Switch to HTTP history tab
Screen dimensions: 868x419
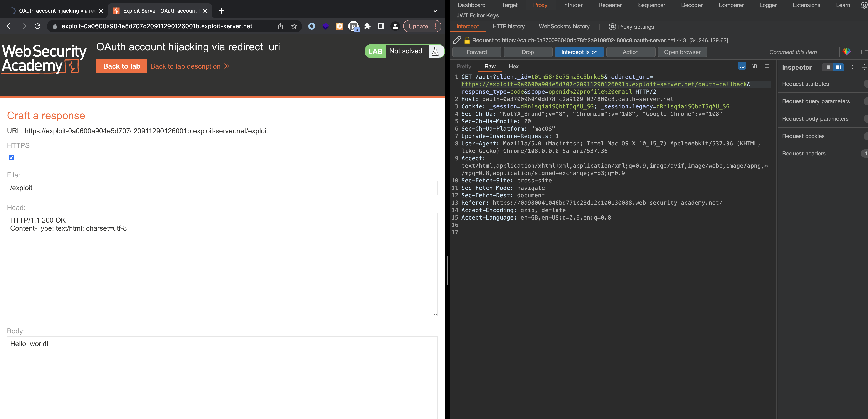point(508,26)
